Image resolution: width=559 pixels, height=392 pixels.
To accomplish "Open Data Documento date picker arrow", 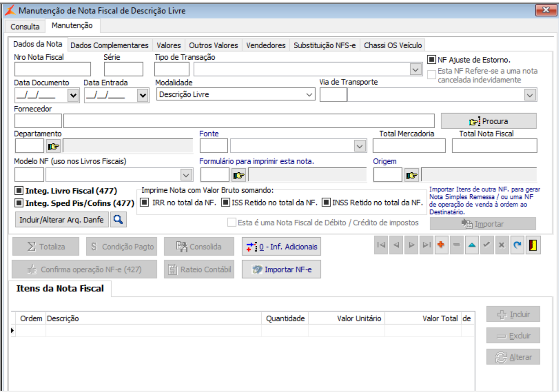I will pos(73,95).
